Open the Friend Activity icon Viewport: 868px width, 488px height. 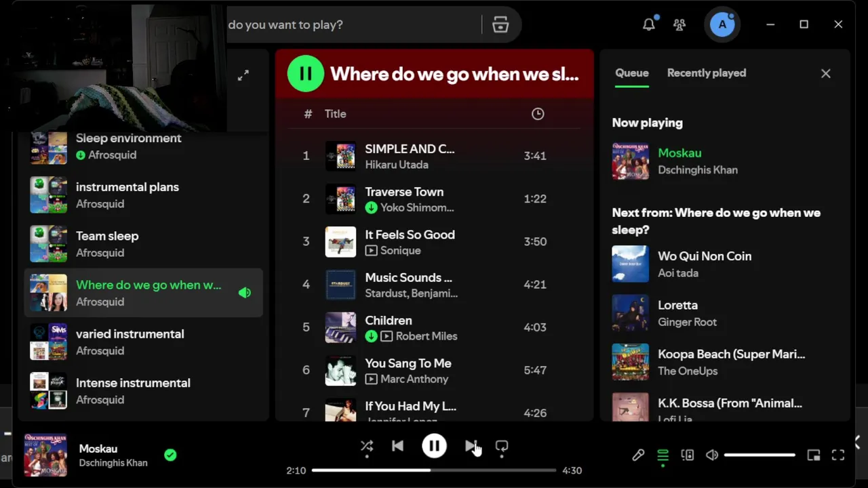tap(679, 25)
